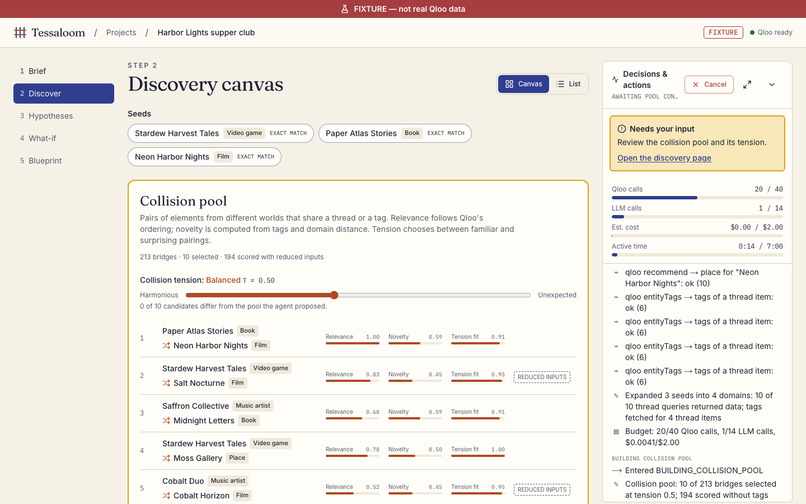Click the activity pulse icon beside Decisions & actions

click(615, 80)
